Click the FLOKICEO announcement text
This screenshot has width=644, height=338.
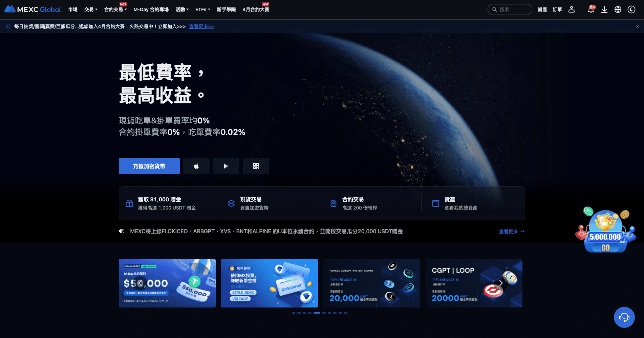266,231
